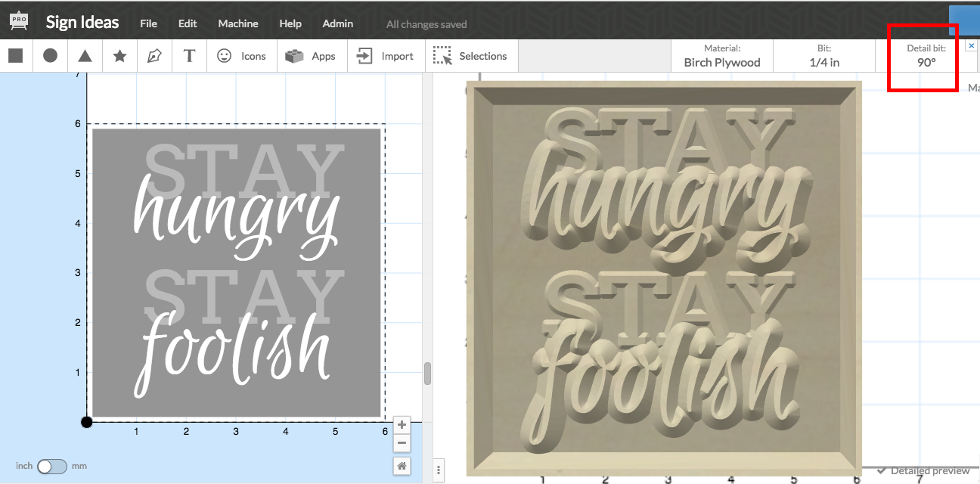The image size is (980, 484).
Task: Open the File menu
Action: coord(148,23)
